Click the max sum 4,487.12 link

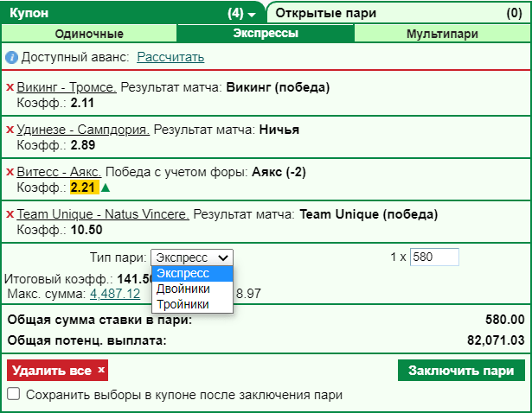click(x=115, y=294)
